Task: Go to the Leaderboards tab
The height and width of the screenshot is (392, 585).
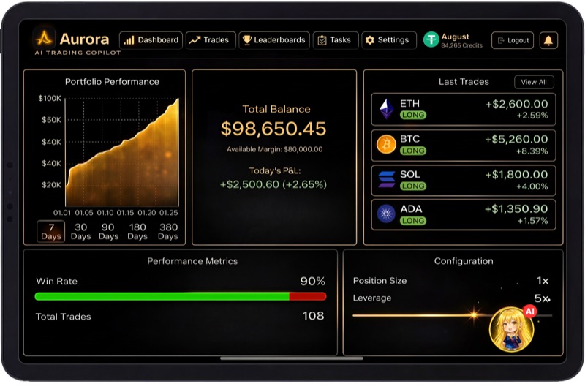Action: click(x=274, y=40)
